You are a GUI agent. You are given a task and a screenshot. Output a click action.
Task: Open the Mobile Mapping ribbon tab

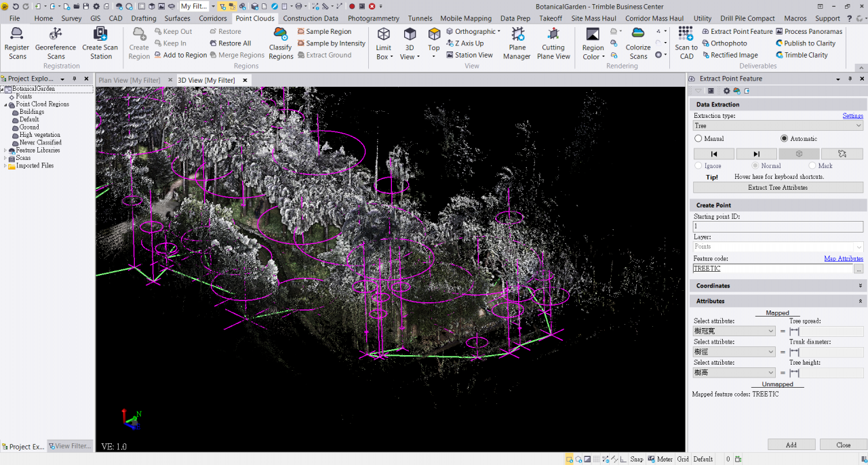[x=466, y=18]
